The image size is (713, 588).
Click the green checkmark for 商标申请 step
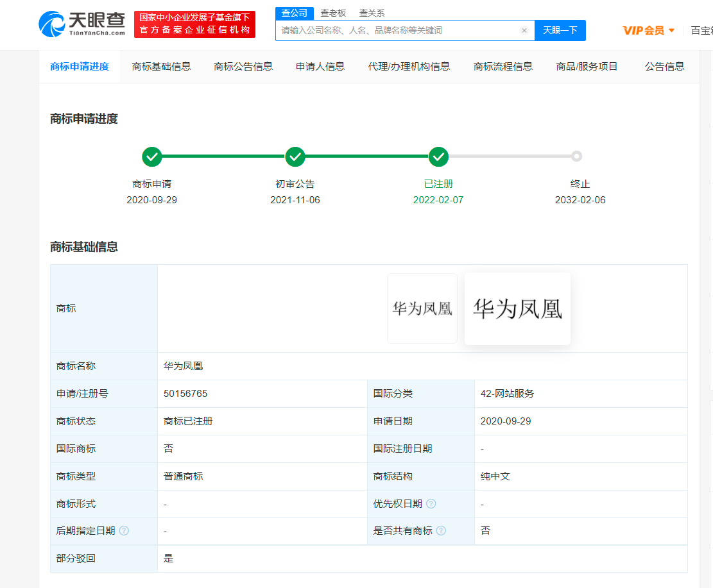[151, 156]
